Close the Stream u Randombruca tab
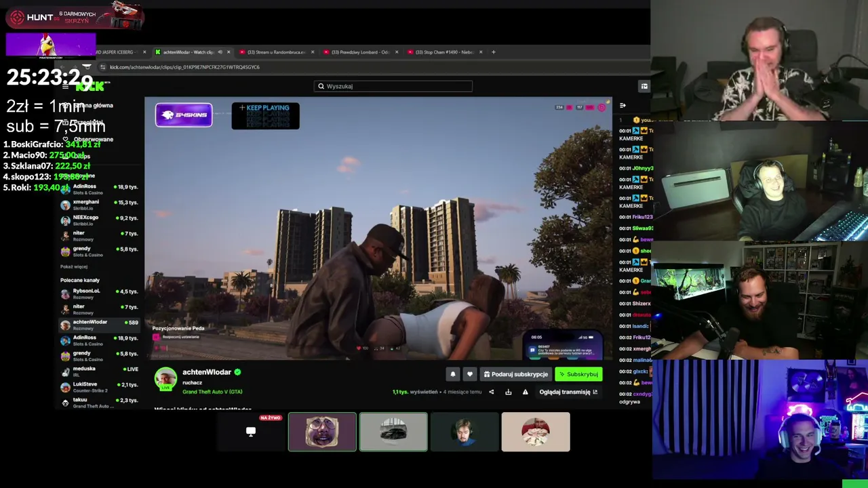This screenshot has height=488, width=868. (x=313, y=52)
